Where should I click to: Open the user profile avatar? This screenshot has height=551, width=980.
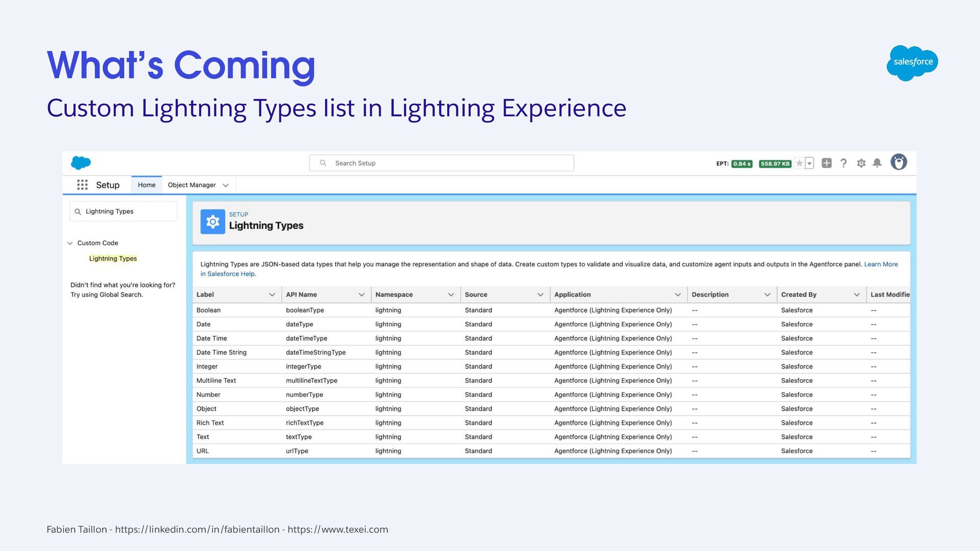click(898, 162)
